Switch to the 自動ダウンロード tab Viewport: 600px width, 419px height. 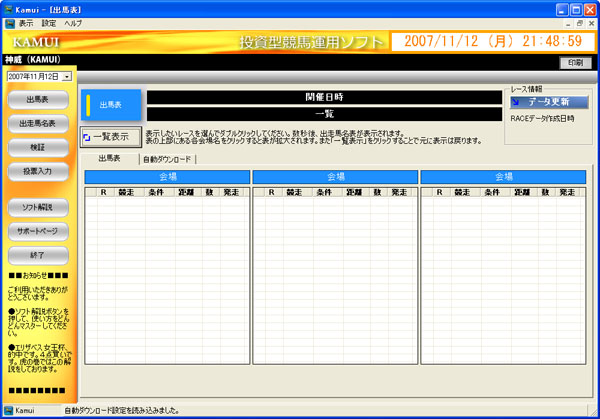167,159
